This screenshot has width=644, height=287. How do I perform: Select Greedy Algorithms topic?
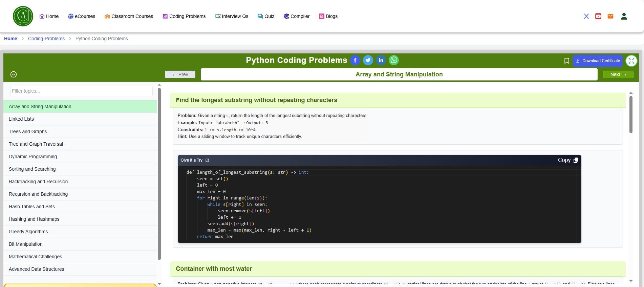click(x=80, y=232)
